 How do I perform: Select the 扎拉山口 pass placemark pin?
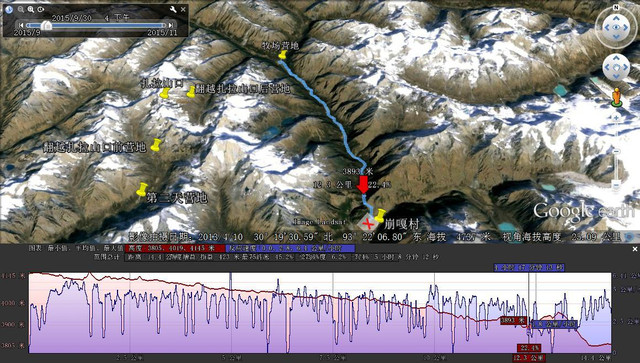click(x=164, y=93)
